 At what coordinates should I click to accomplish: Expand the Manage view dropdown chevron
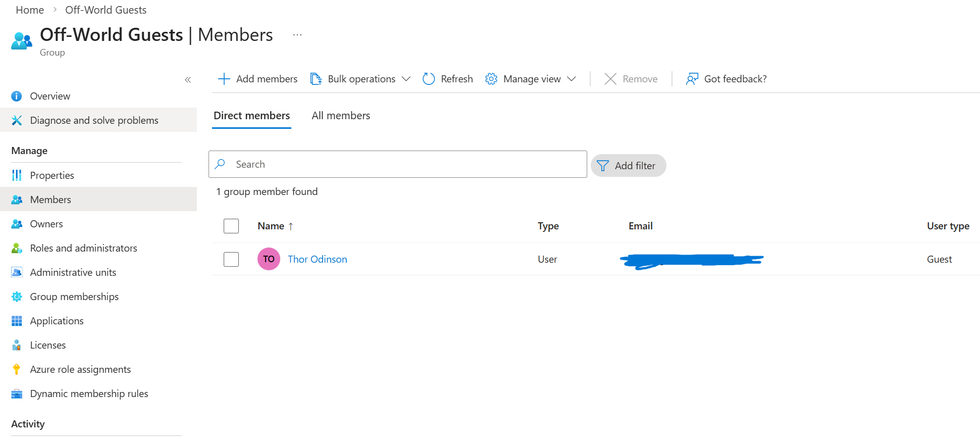(572, 79)
